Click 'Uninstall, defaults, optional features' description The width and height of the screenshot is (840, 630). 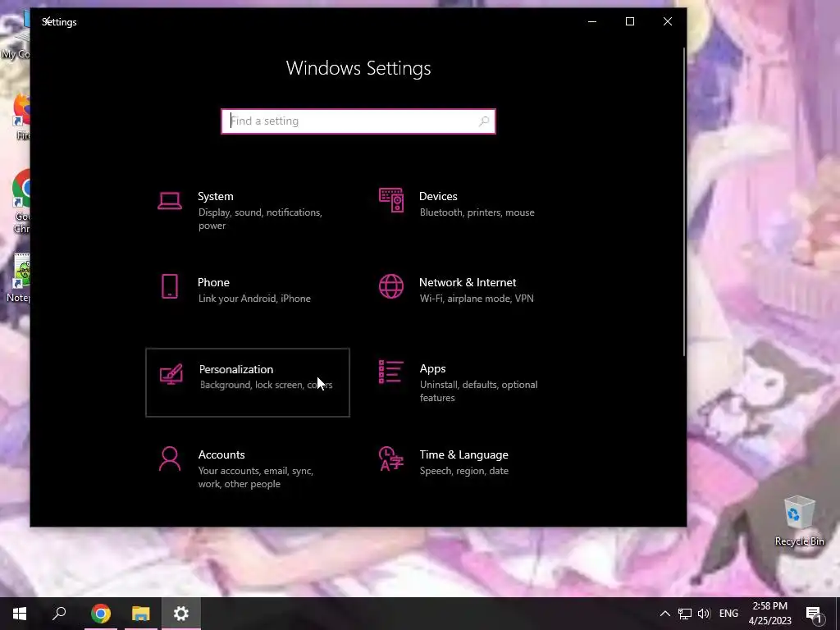point(478,391)
